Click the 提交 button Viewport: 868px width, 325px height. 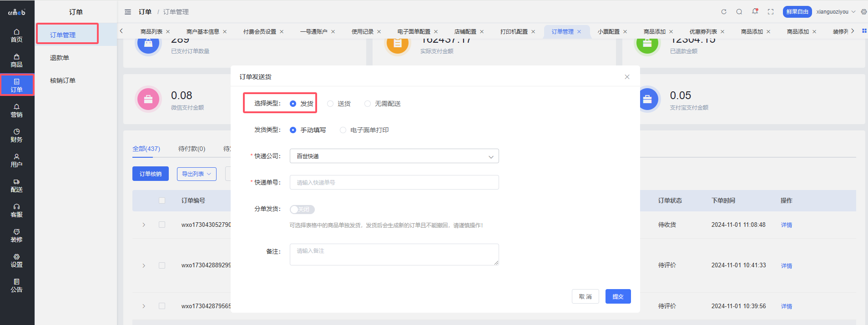[x=618, y=296]
